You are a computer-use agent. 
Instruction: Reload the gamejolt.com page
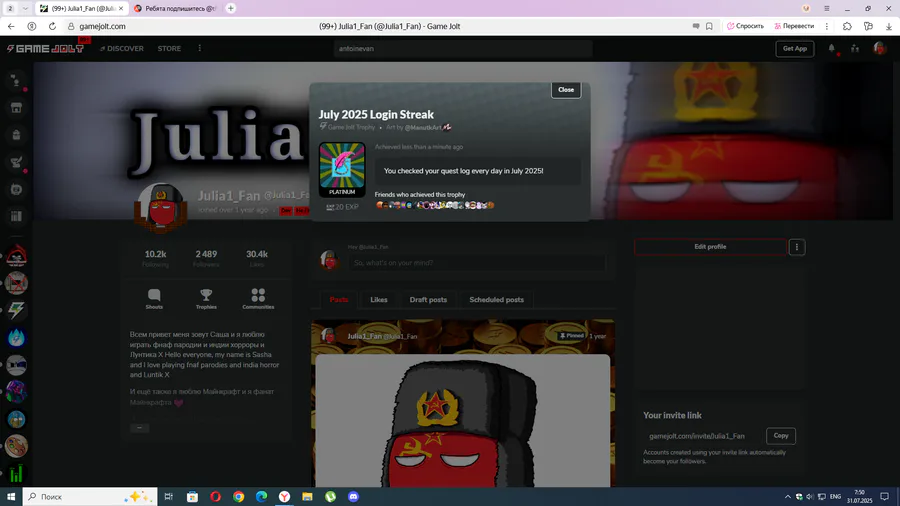click(x=52, y=26)
